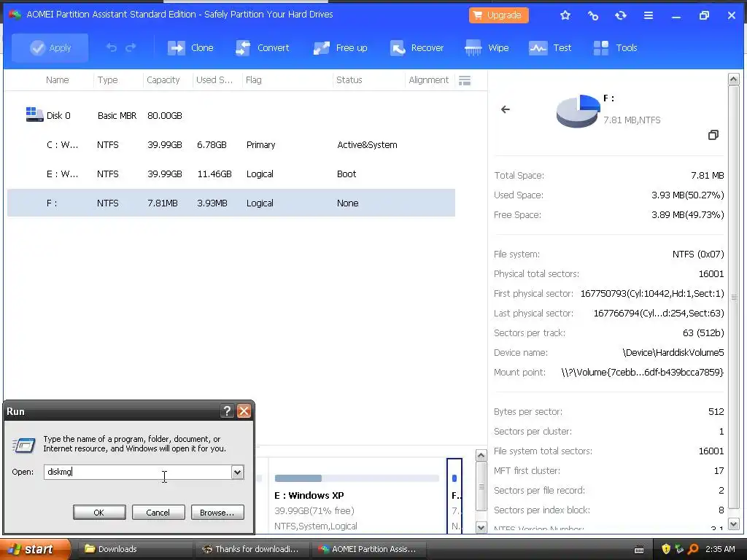This screenshot has height=560, width=747.
Task: Open column settings list icon
Action: tap(465, 80)
